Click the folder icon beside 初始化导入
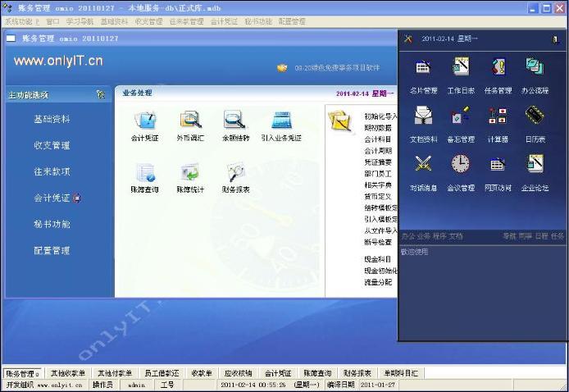Viewport: 569px width, 392px height. (340, 121)
